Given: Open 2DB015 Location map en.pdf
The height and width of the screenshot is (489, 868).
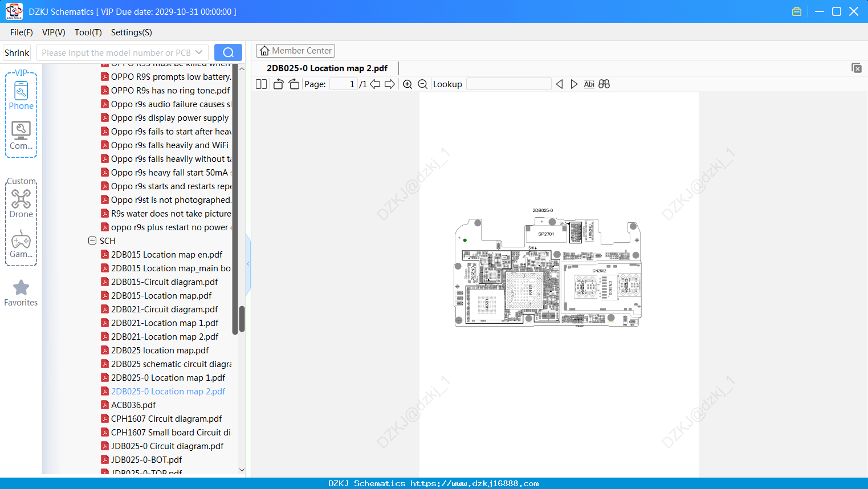Looking at the screenshot, I should click(x=166, y=254).
